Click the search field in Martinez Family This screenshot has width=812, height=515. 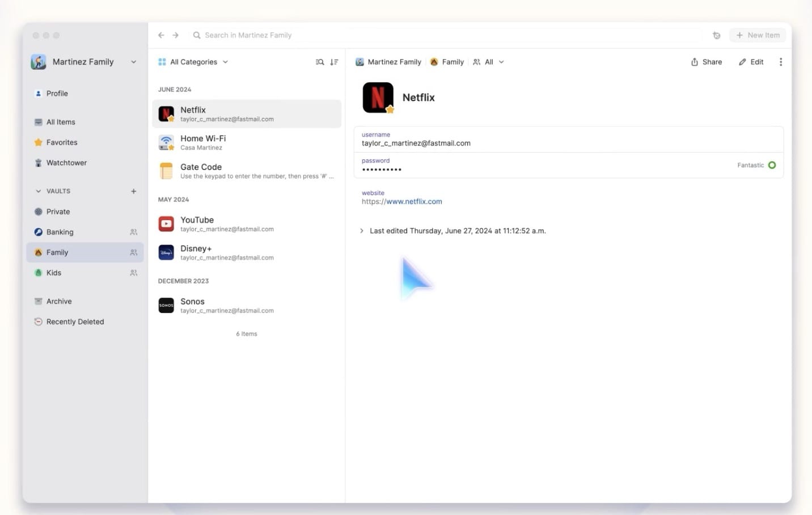pyautogui.click(x=447, y=35)
